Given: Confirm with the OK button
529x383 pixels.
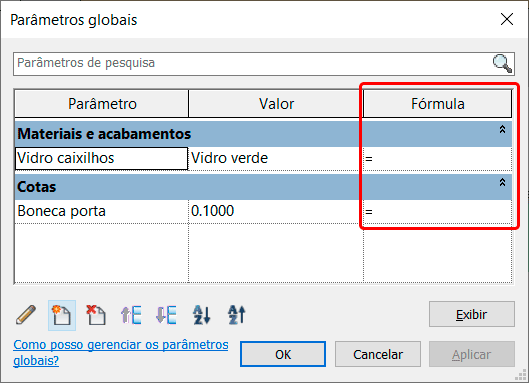Looking at the screenshot, I should (283, 354).
